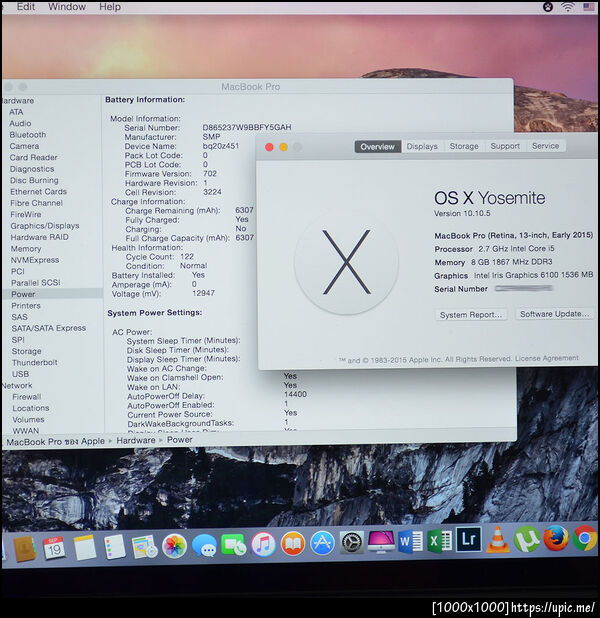Switch to the Overview tab
The height and width of the screenshot is (618, 600).
(x=377, y=147)
